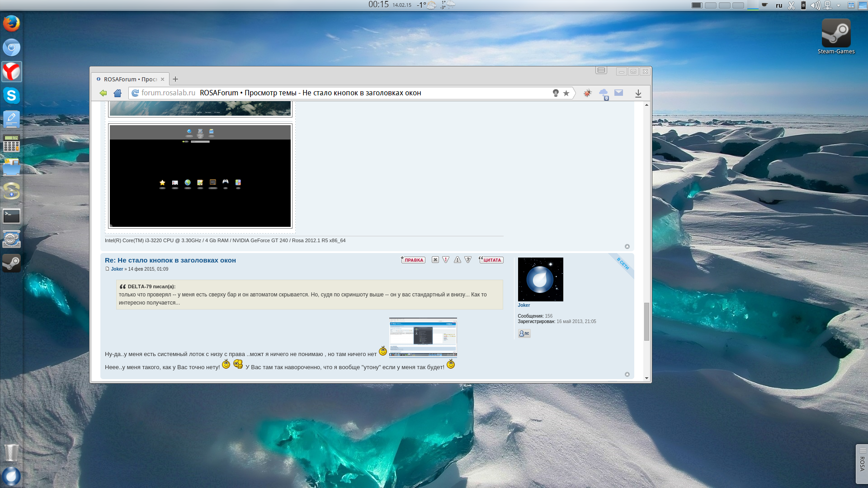The width and height of the screenshot is (868, 488).
Task: Click the ladybug extension icon
Action: click(587, 93)
